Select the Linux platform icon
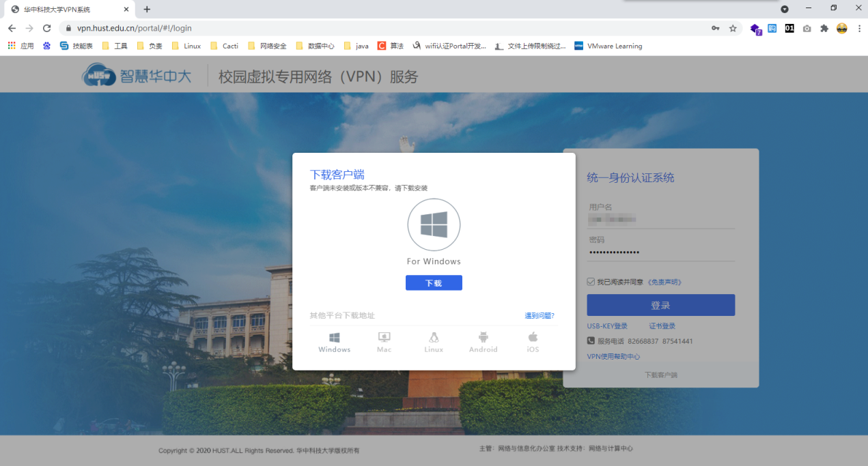The height and width of the screenshot is (466, 868). [434, 343]
